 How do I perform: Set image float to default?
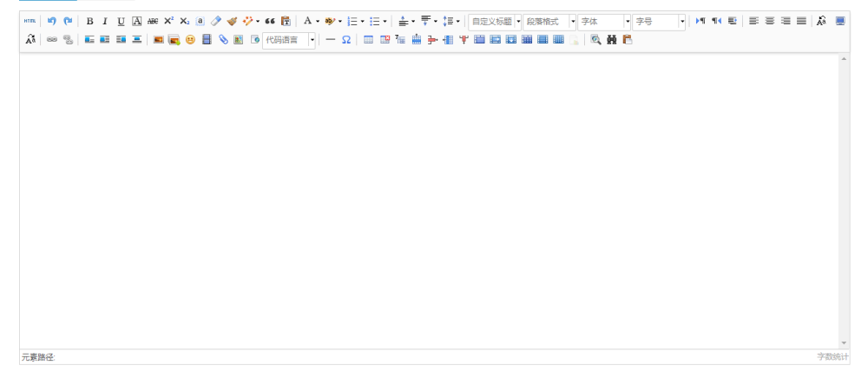(89, 40)
